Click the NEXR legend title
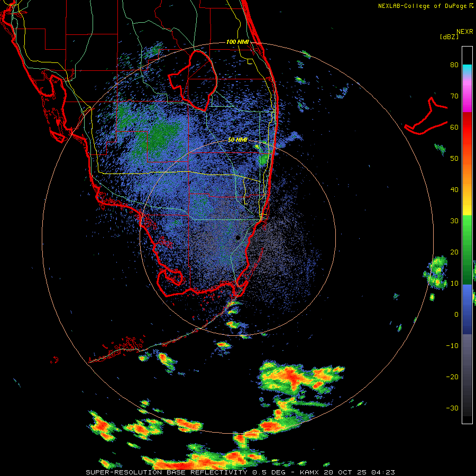476x476 pixels. click(x=464, y=32)
